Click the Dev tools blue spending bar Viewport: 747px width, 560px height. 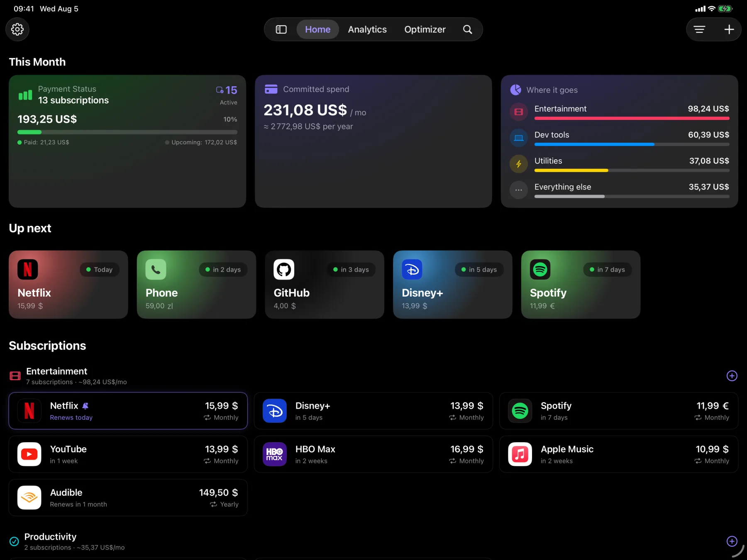point(594,145)
